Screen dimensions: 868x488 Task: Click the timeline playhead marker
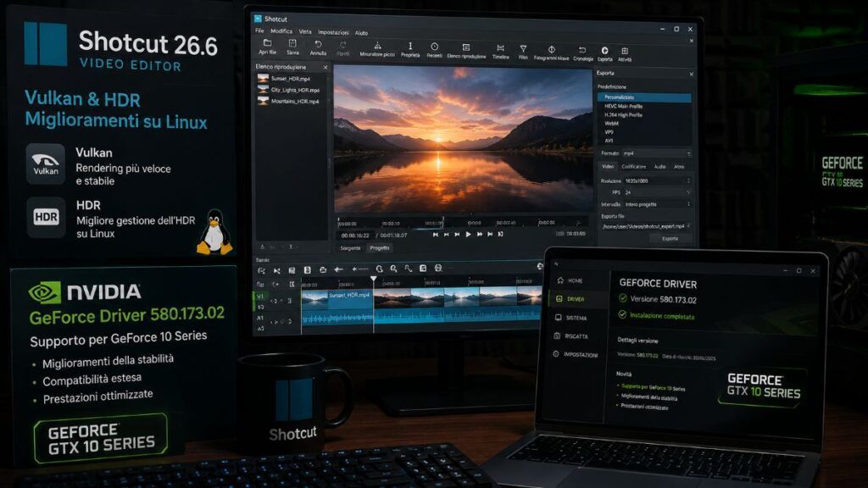pyautogui.click(x=374, y=279)
